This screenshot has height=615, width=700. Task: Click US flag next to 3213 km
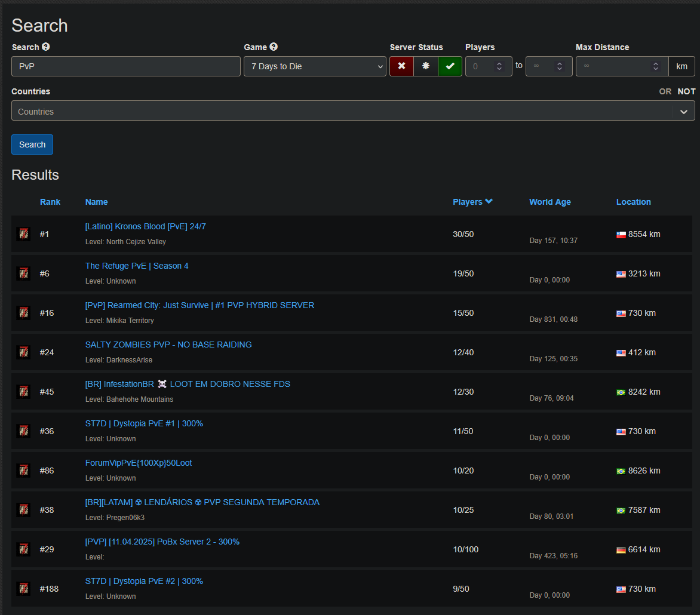click(621, 274)
